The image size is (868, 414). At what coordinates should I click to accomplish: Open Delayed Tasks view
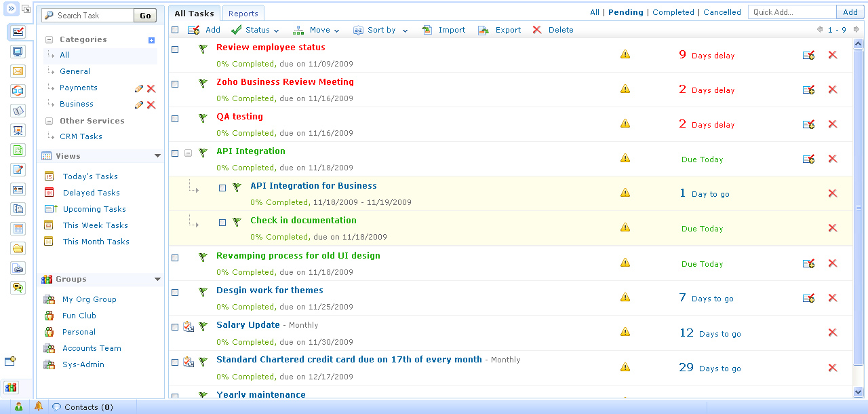pyautogui.click(x=91, y=193)
